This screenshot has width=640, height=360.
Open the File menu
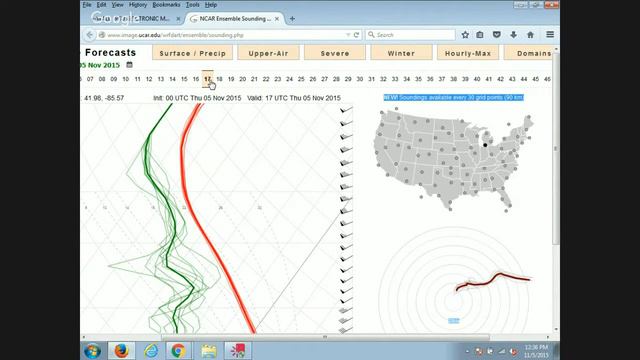[87, 5]
